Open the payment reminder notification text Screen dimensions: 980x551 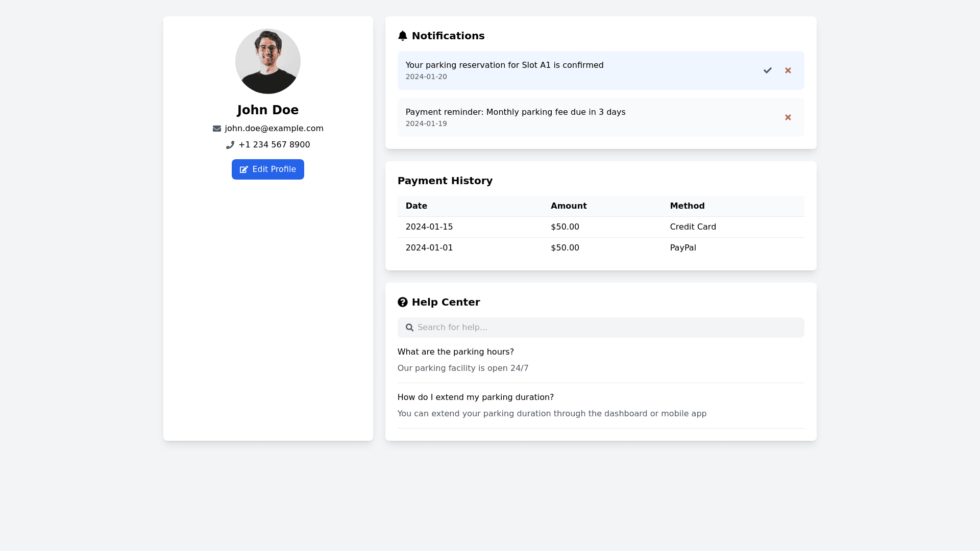(515, 112)
